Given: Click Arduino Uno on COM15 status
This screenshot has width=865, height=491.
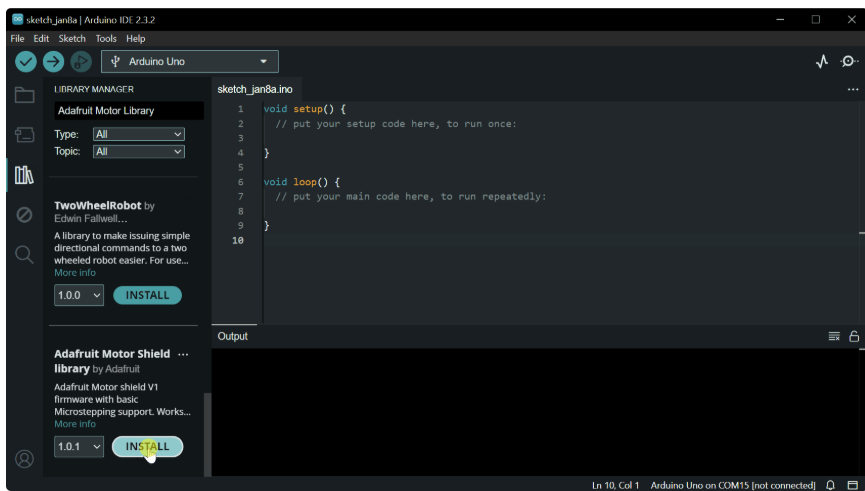Looking at the screenshot, I should coord(733,485).
